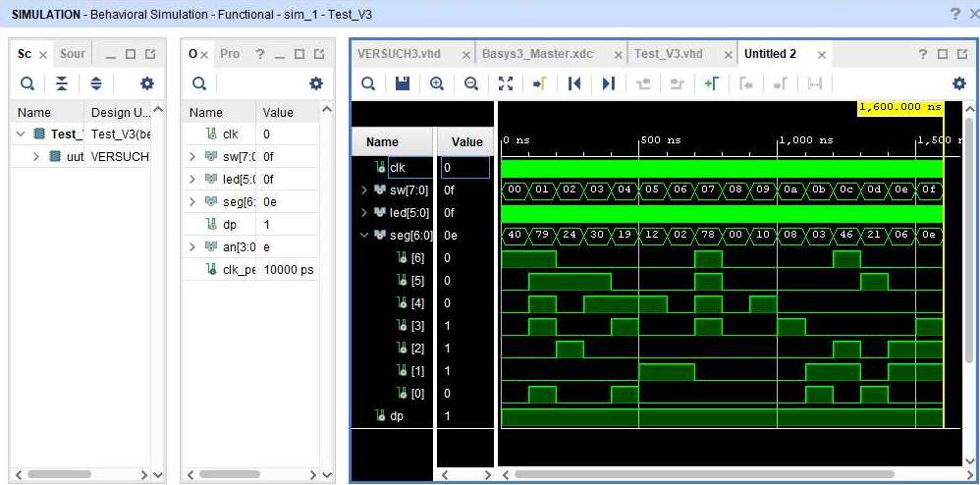Open waveform viewer settings gear
Screen dimensions: 980x485
[x=959, y=83]
